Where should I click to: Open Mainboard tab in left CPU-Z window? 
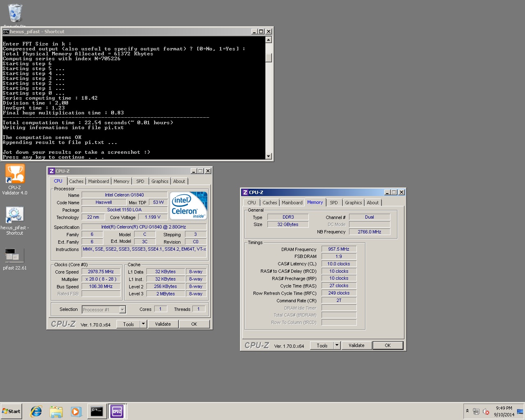coord(98,181)
